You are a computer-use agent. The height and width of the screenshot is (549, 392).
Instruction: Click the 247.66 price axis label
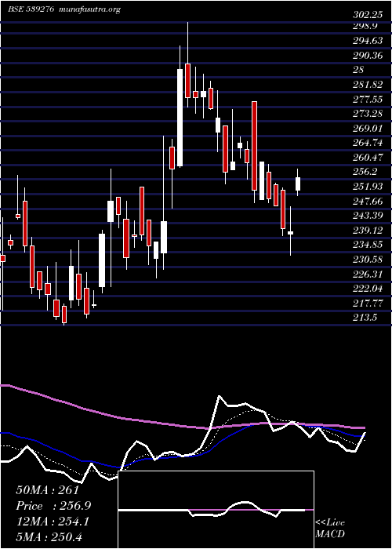pos(368,201)
